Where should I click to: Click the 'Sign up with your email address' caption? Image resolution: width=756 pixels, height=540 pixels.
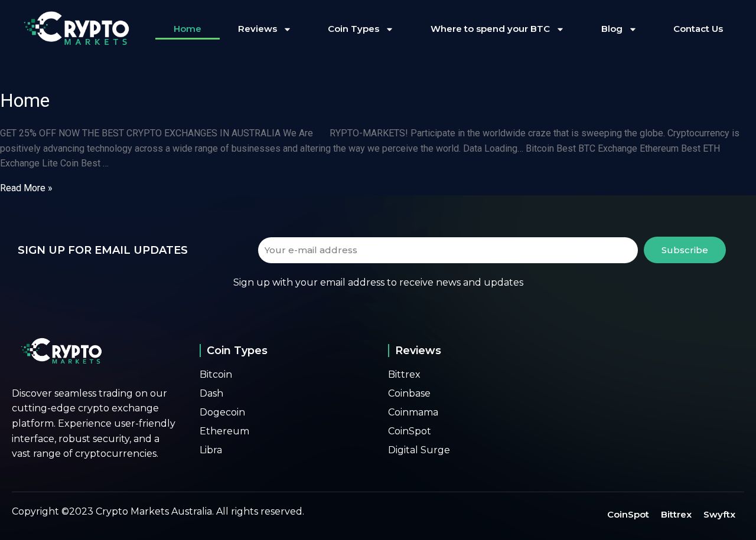[378, 283]
